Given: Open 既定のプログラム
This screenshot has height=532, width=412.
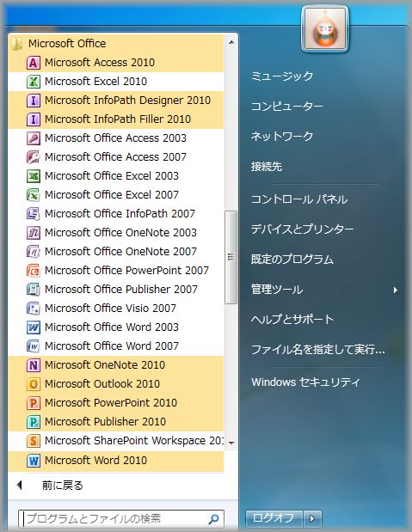Looking at the screenshot, I should pos(292,260).
